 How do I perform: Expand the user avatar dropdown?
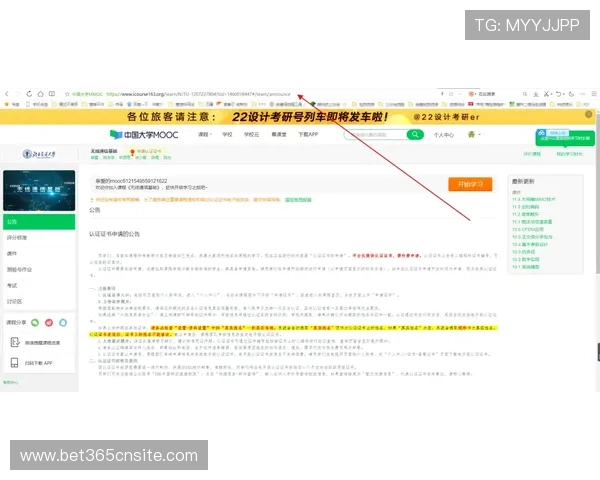pos(474,134)
